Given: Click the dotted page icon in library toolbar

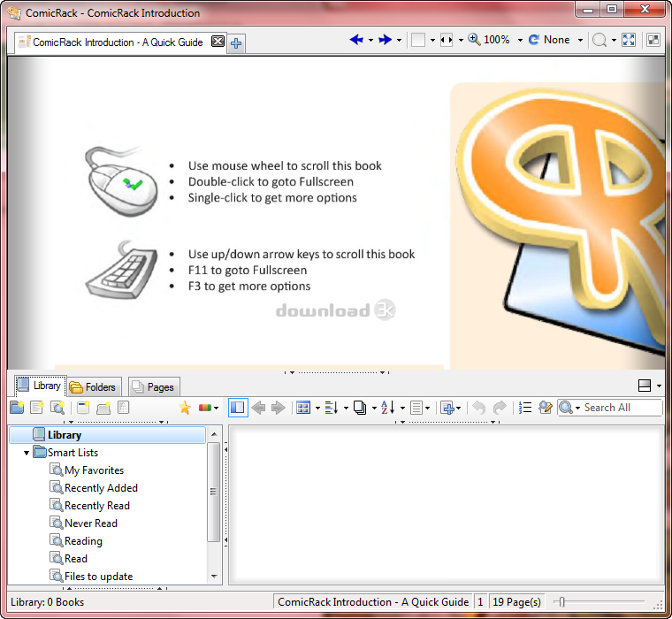Looking at the screenshot, I should pyautogui.click(x=124, y=408).
